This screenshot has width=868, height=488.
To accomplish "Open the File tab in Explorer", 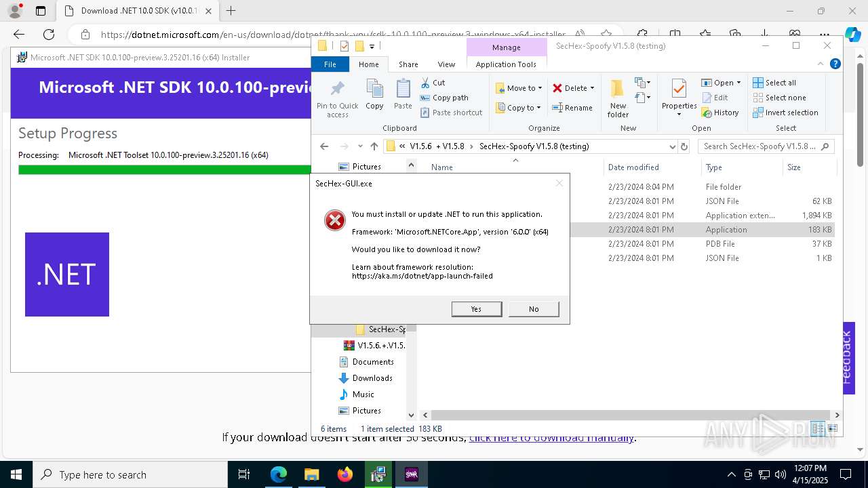I will (330, 64).
